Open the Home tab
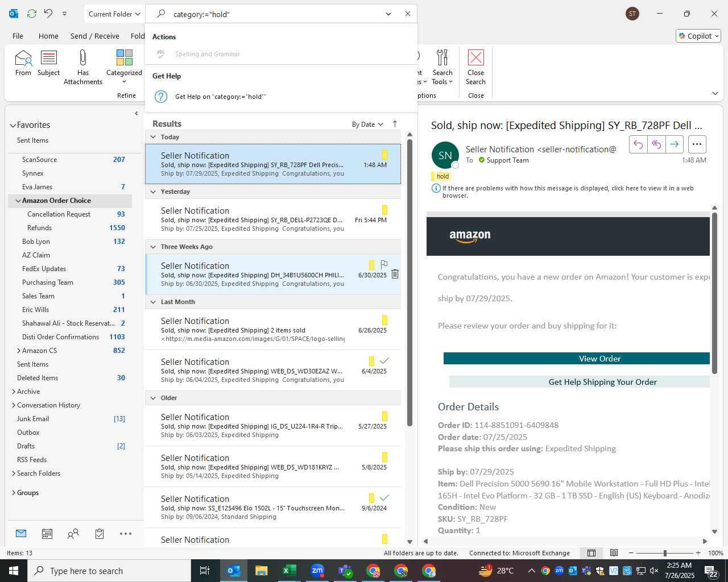Viewport: 728px width, 582px height. [48, 36]
